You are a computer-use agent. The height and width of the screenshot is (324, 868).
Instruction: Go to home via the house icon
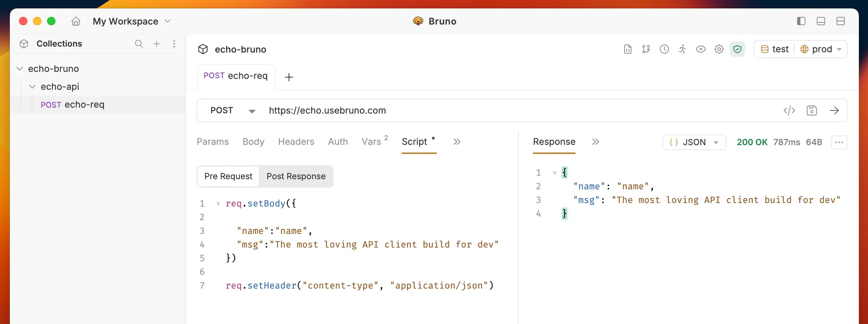[x=76, y=21]
